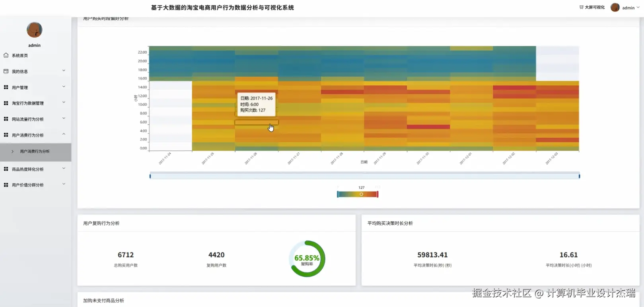Open the 用户价值分群分析 menu item
Image resolution: width=644 pixels, height=307 pixels.
point(35,185)
